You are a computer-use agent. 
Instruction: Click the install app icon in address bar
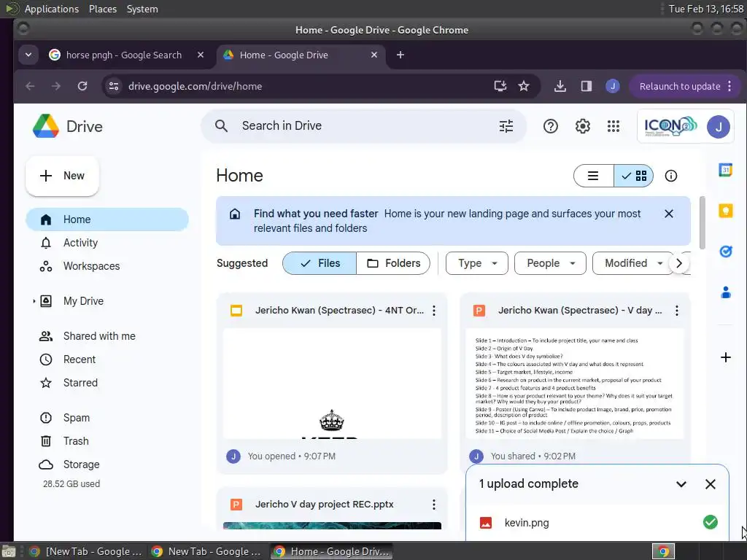tap(500, 86)
